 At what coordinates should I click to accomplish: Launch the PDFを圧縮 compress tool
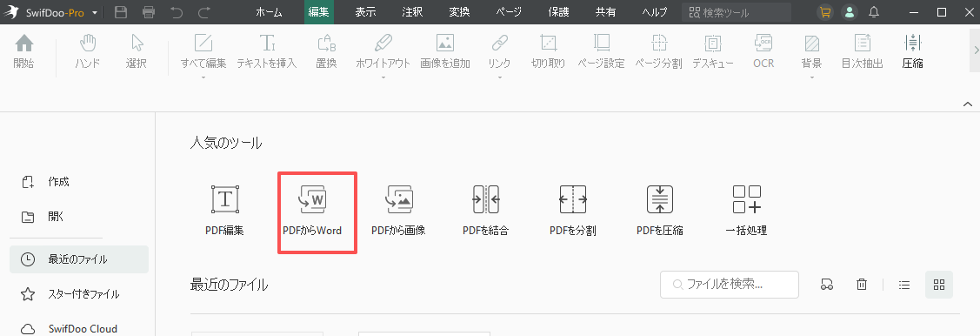point(660,212)
